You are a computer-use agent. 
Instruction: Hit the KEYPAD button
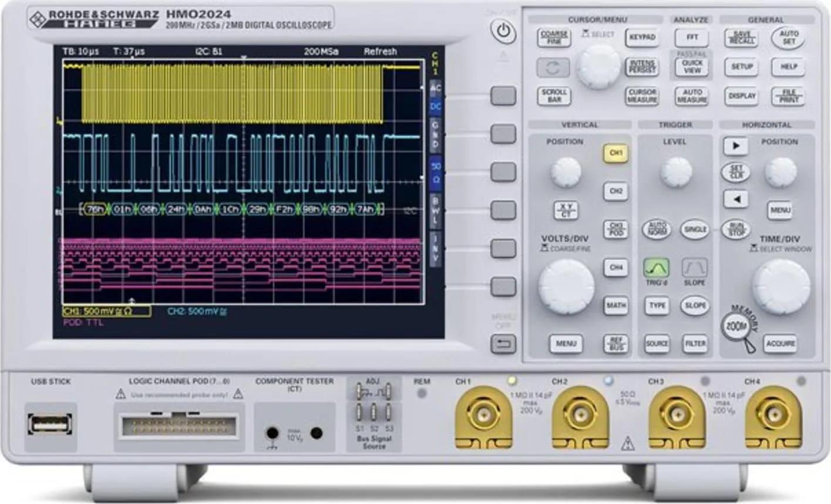[x=642, y=38]
